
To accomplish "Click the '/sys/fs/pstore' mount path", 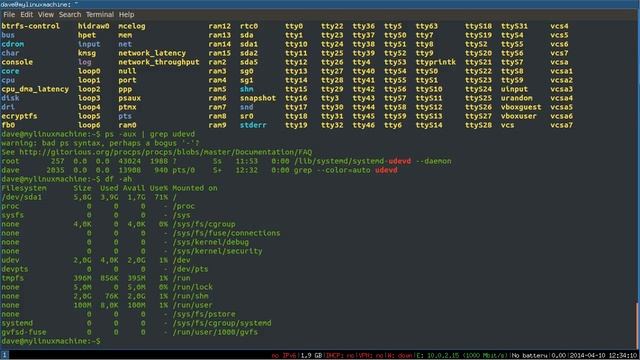I will point(204,314).
